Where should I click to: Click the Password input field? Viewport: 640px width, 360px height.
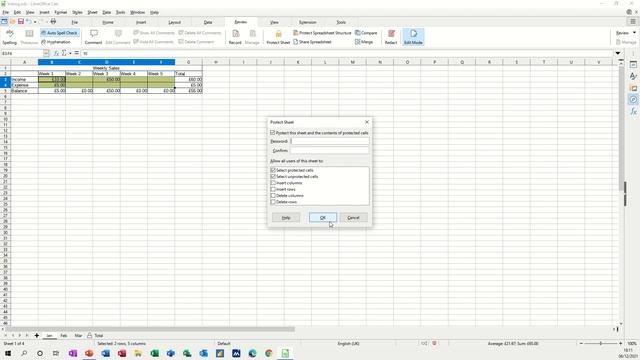point(330,141)
